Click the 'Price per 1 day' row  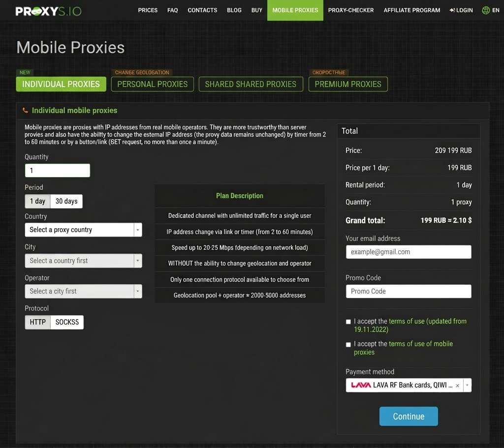409,168
